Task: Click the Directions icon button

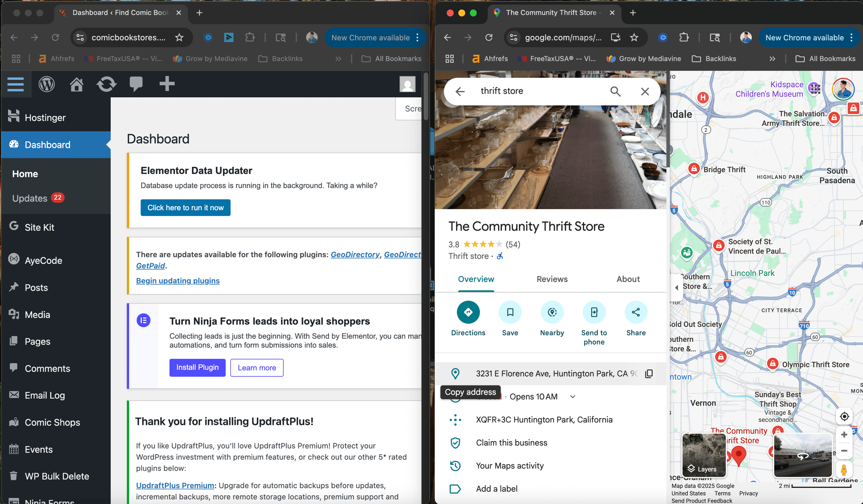Action: [468, 312]
